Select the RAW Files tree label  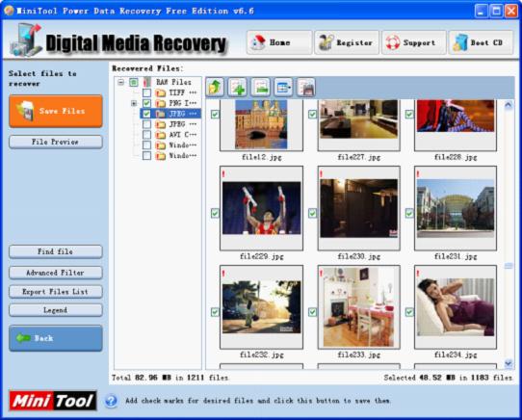click(x=173, y=82)
